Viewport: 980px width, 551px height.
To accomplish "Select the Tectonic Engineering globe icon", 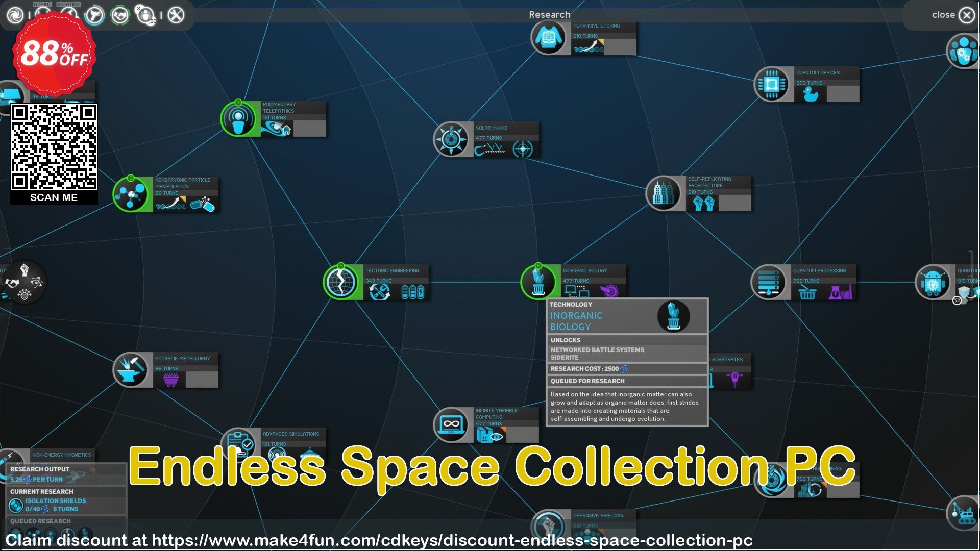I will [341, 282].
